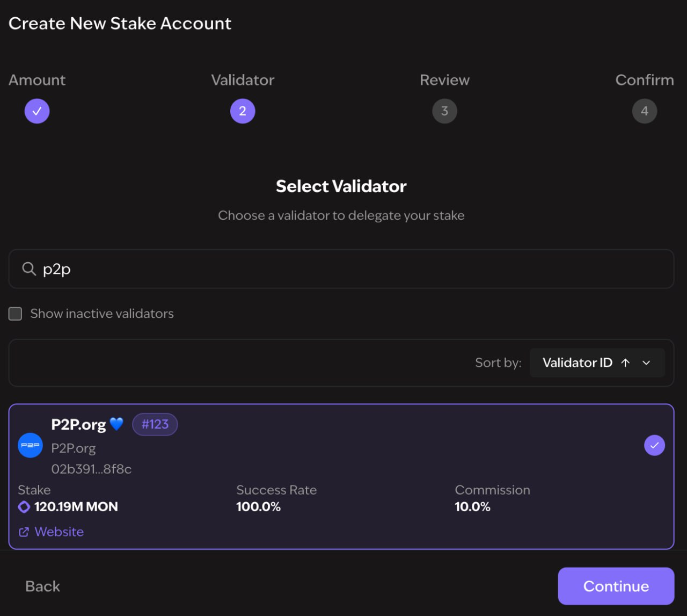The width and height of the screenshot is (687, 616).
Task: Click the blue heart beside P2P.org
Action: click(x=116, y=424)
